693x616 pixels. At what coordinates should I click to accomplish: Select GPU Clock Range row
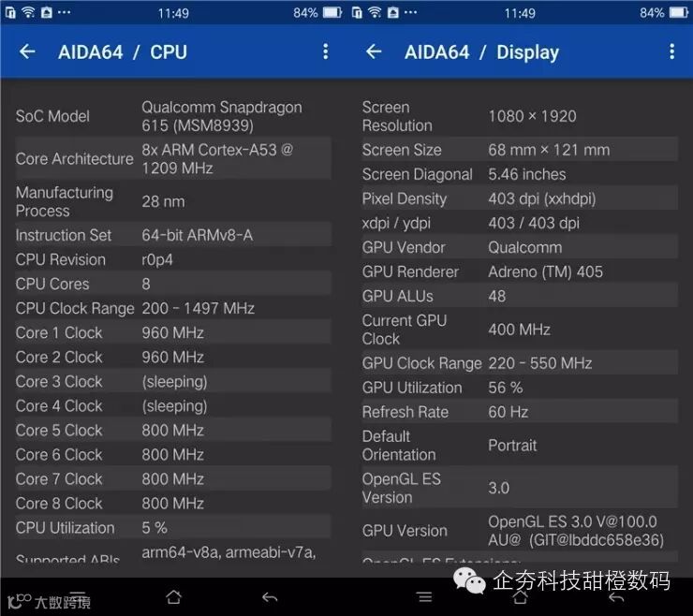point(520,363)
